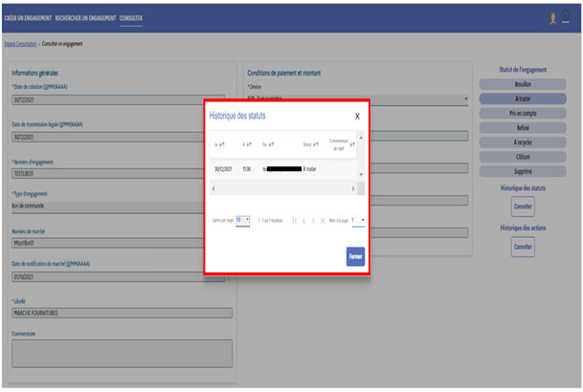Expand the Devise currency dropdown
583x392 pixels.
click(x=465, y=98)
